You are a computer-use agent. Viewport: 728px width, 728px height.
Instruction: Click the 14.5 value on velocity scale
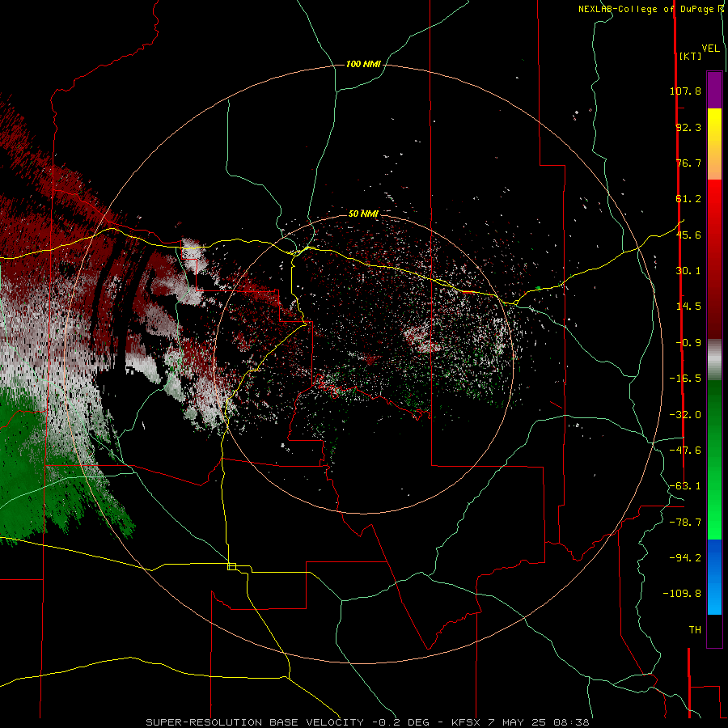click(688, 307)
